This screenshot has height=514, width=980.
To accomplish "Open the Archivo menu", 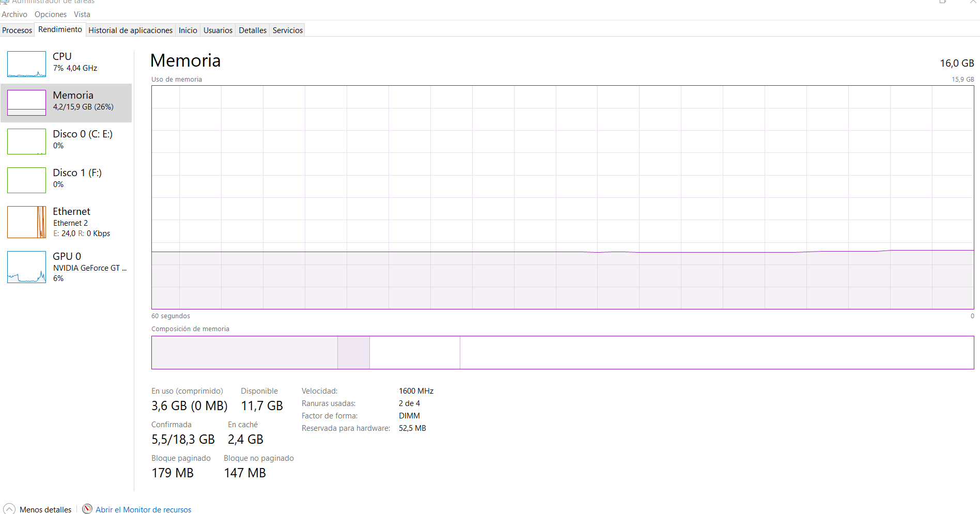I will click(14, 14).
